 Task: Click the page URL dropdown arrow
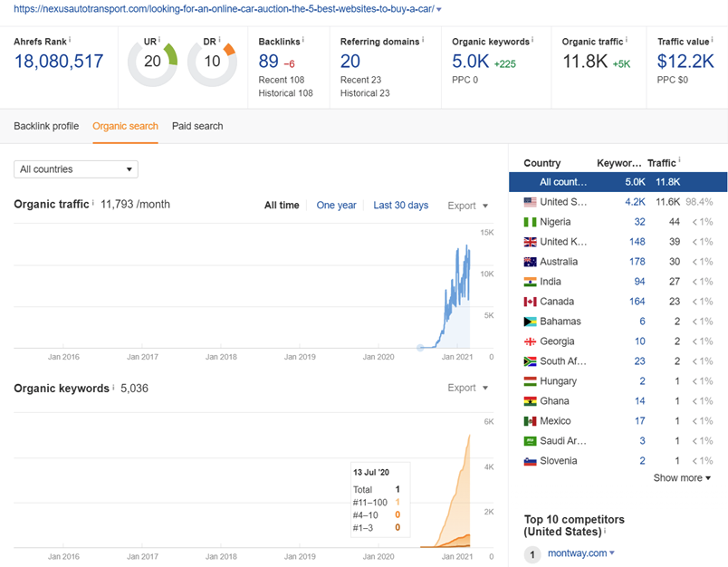point(439,10)
